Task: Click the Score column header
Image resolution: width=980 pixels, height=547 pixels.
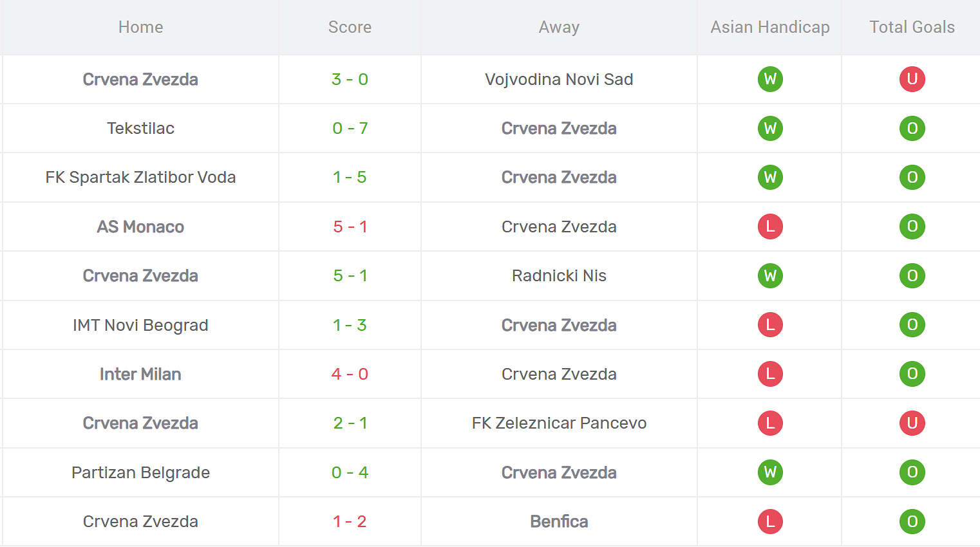Action: (350, 27)
